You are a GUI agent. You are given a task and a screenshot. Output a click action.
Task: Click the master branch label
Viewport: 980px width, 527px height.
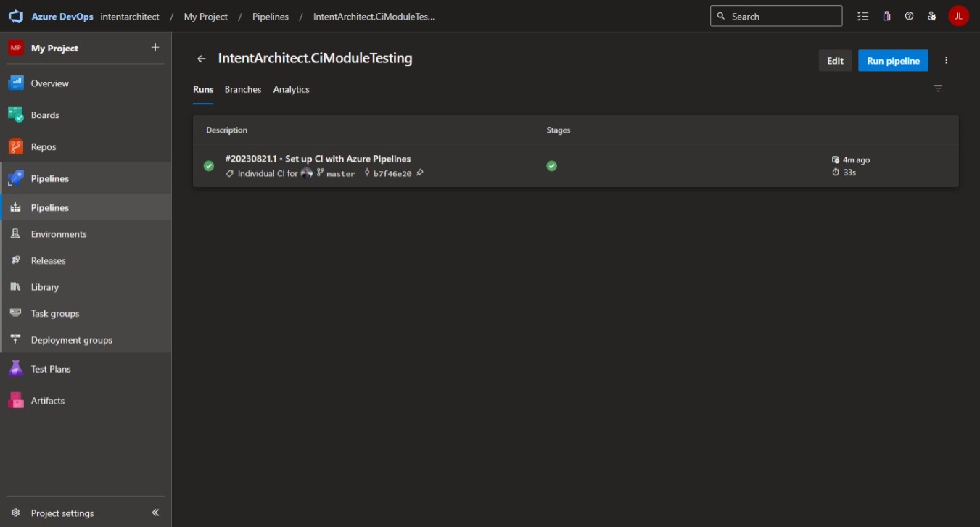[341, 174]
